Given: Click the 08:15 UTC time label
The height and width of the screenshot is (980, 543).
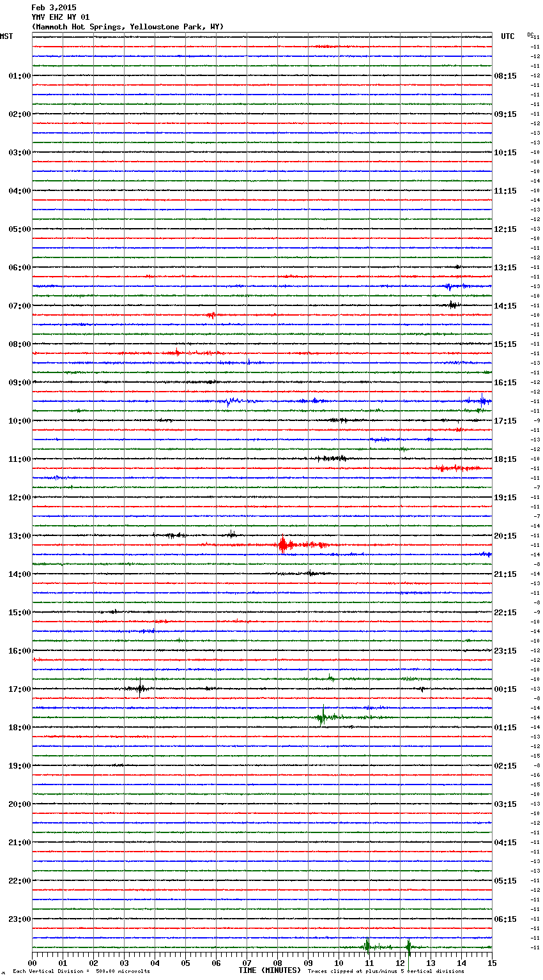Looking at the screenshot, I should (x=505, y=76).
